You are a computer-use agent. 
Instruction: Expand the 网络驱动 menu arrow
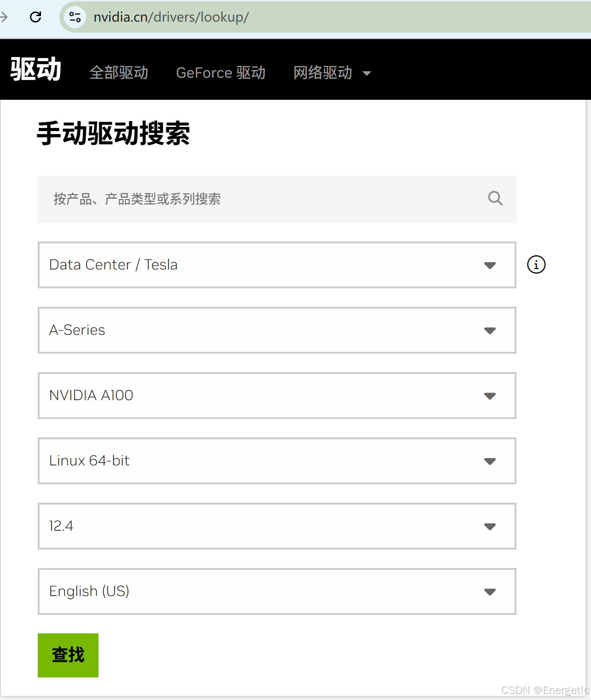(367, 74)
